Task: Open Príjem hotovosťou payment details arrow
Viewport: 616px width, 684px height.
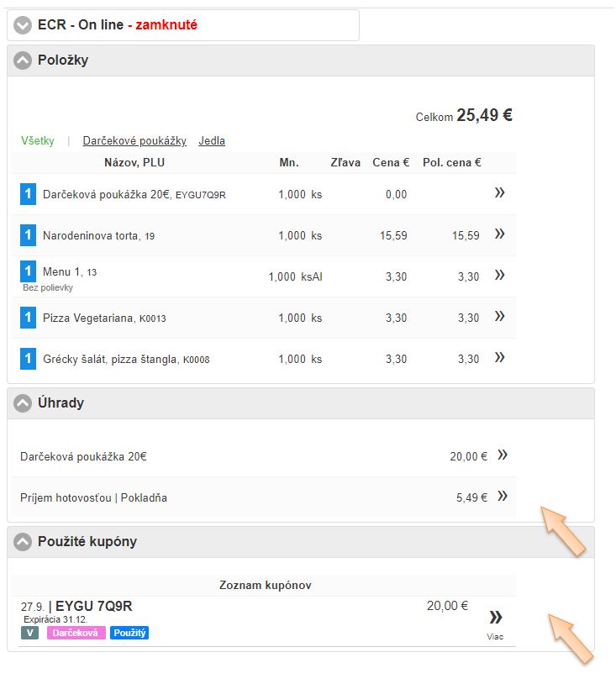Action: [503, 497]
